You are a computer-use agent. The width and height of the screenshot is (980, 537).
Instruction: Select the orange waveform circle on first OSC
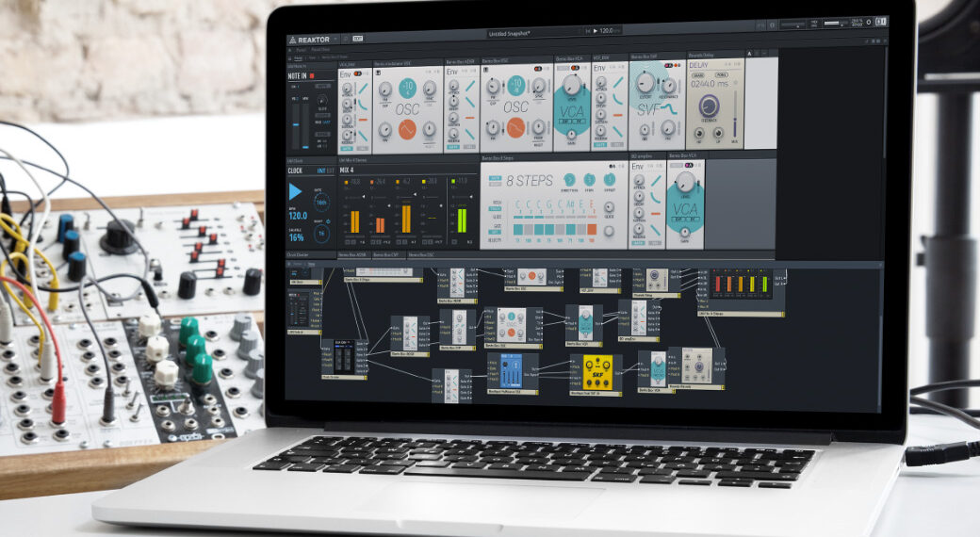(x=407, y=130)
